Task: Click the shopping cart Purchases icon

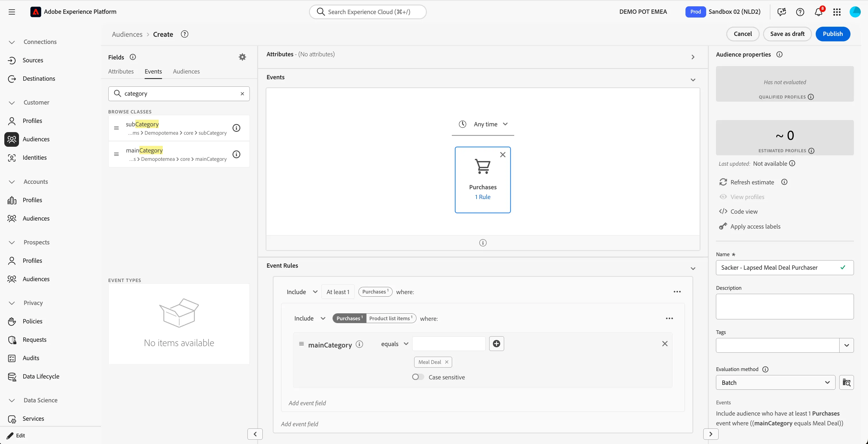Action: click(483, 166)
